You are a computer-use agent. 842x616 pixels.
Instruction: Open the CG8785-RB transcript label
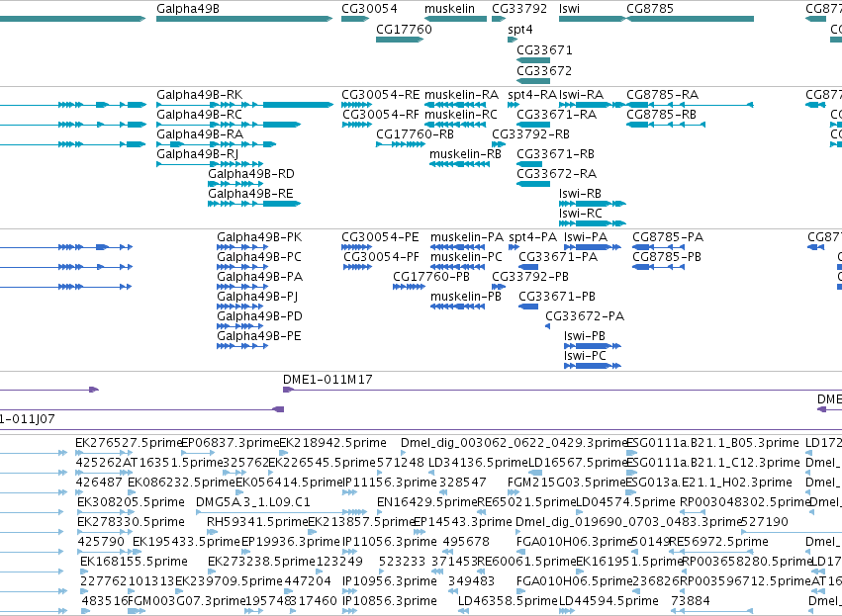pos(662,115)
